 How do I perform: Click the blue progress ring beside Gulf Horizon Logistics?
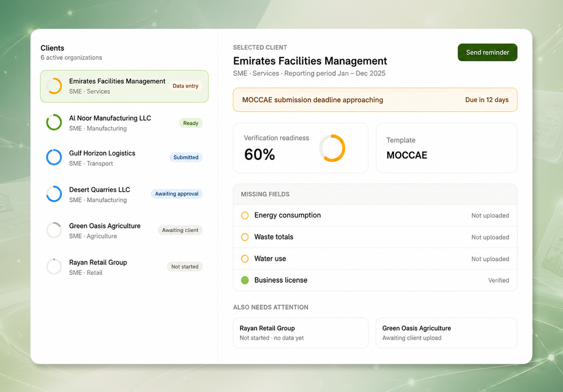coord(54,157)
